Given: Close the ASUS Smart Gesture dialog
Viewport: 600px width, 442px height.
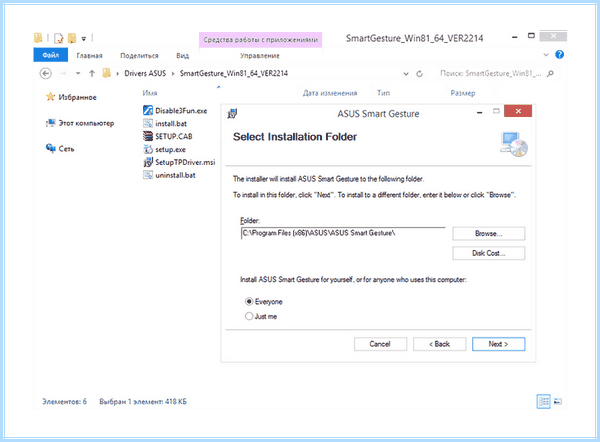Looking at the screenshot, I should tap(518, 111).
